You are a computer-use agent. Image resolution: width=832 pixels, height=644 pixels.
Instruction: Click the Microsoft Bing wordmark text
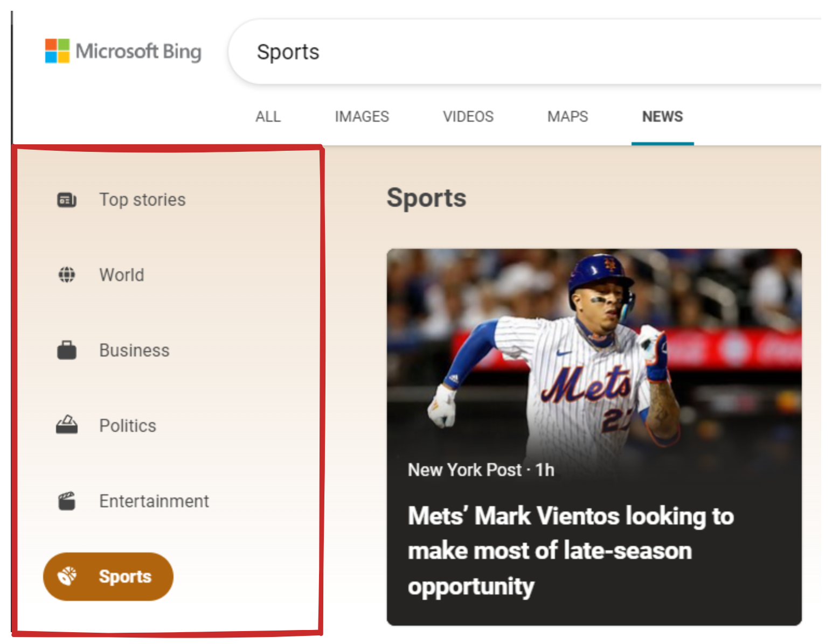point(138,52)
